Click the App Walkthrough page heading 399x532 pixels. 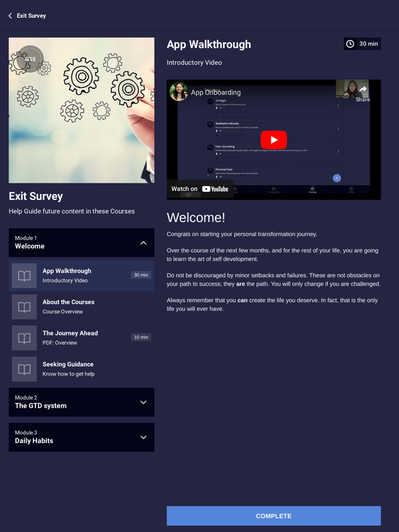[209, 44]
